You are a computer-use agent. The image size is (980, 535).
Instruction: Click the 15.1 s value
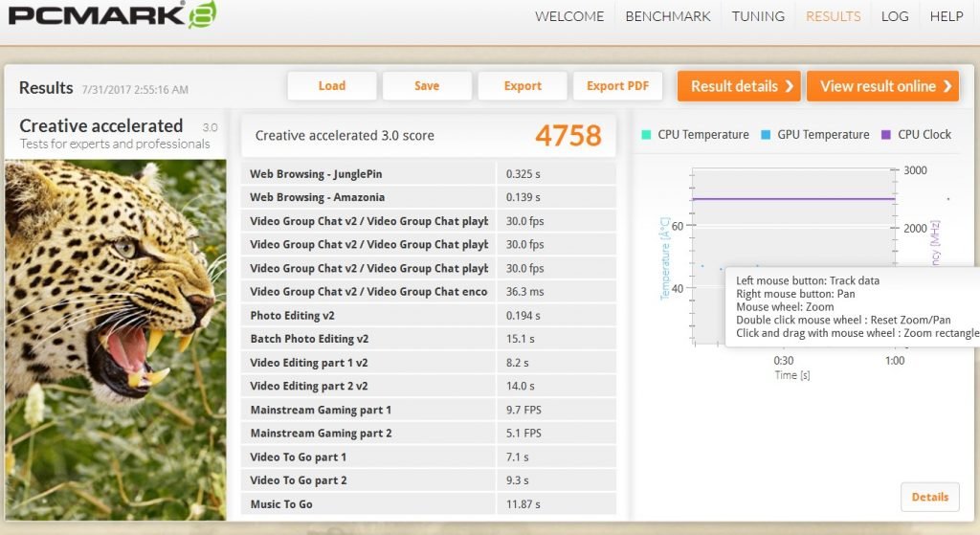click(520, 339)
